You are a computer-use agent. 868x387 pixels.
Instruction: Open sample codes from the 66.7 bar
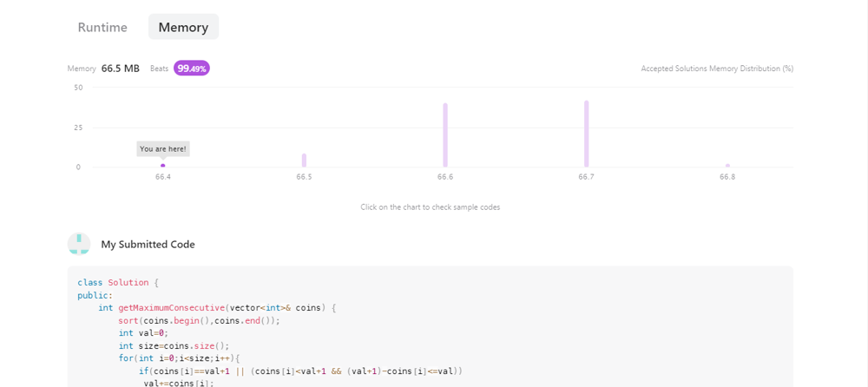pos(586,134)
